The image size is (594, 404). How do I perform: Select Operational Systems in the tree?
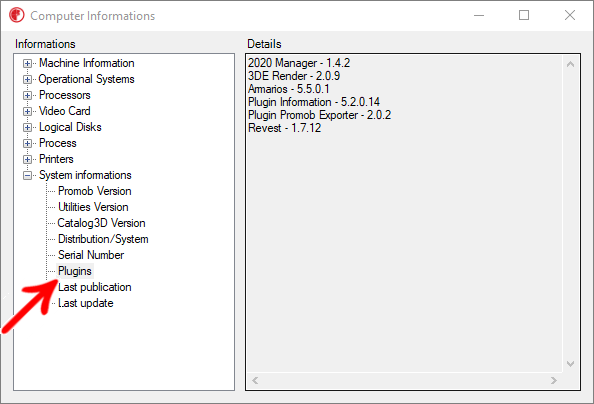[86, 79]
